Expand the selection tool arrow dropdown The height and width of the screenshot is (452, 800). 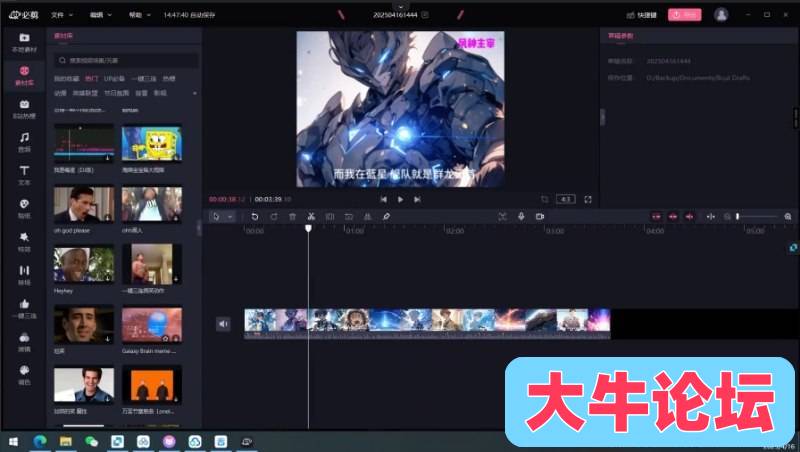[230, 217]
